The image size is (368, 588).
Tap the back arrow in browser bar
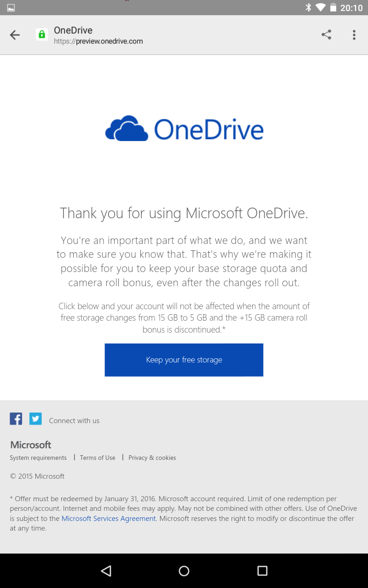point(15,35)
